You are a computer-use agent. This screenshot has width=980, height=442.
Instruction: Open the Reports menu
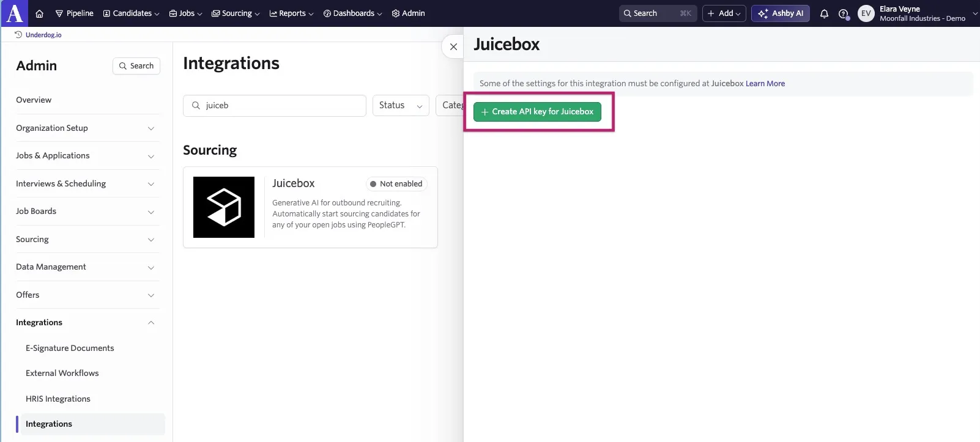click(291, 13)
